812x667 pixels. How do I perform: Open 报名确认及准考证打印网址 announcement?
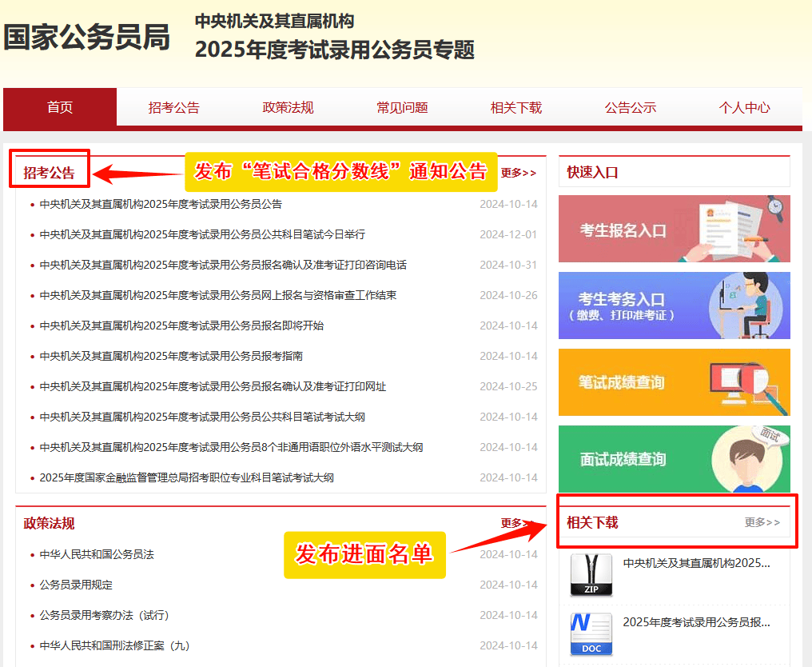tap(213, 386)
